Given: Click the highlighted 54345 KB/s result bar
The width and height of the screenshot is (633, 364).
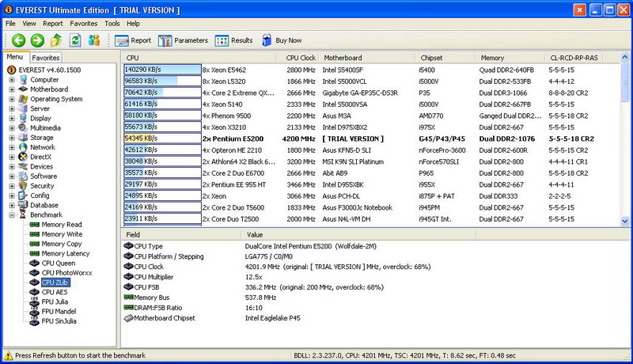Looking at the screenshot, I should (x=162, y=138).
